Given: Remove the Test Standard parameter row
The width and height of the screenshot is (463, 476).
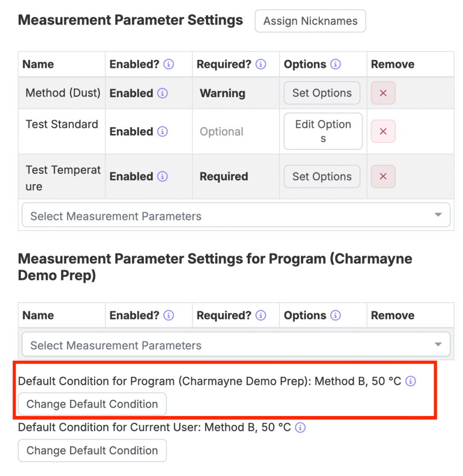Looking at the screenshot, I should click(383, 131).
